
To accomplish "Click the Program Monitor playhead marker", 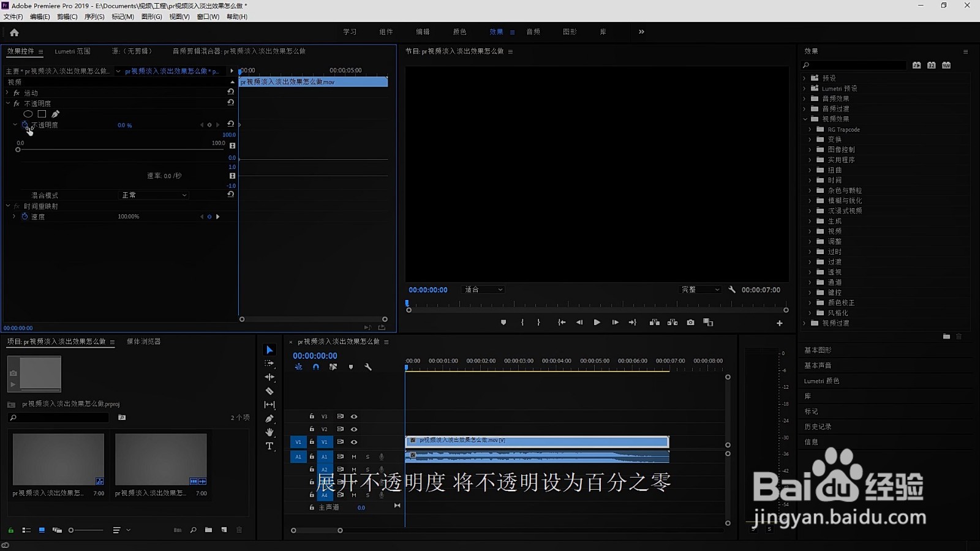I will tap(407, 303).
